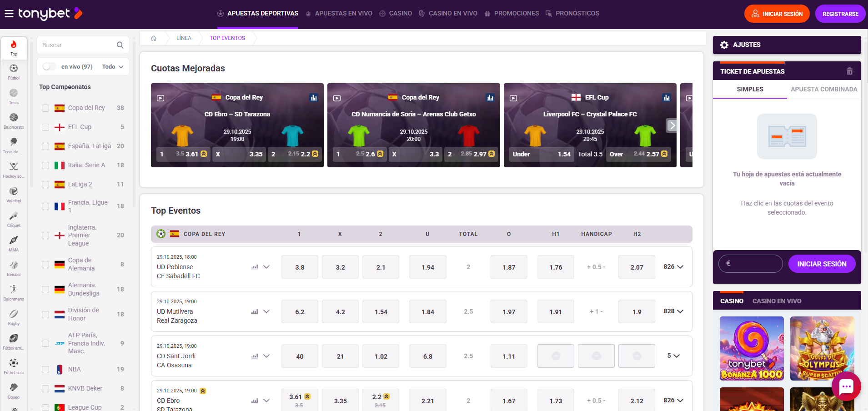Go to home via breadcrumb house icon
The width and height of the screenshot is (868, 411).
pos(154,38)
